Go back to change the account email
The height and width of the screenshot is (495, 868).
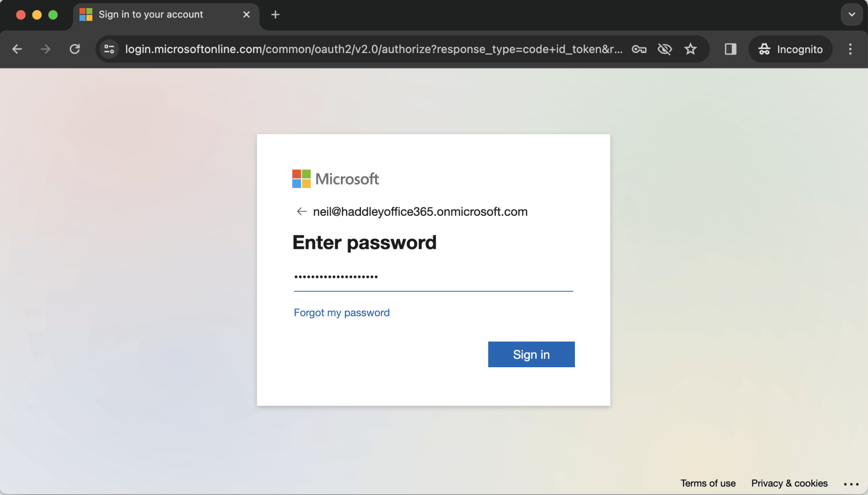pyautogui.click(x=302, y=212)
